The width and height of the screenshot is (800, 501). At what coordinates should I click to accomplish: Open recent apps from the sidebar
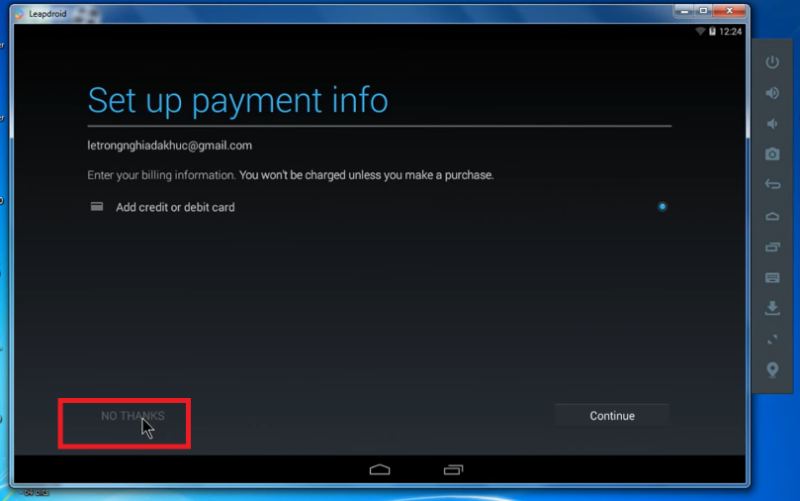pyautogui.click(x=772, y=247)
